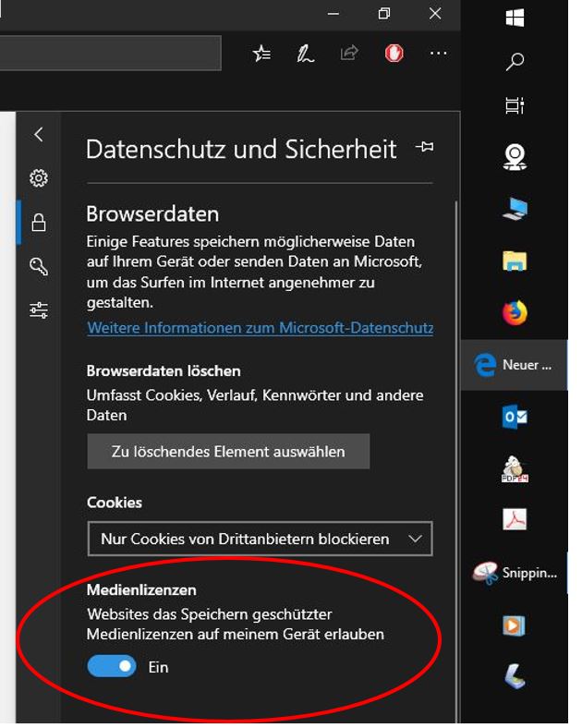Open the Favorites star list icon
The width and height of the screenshot is (582, 728).
262,54
